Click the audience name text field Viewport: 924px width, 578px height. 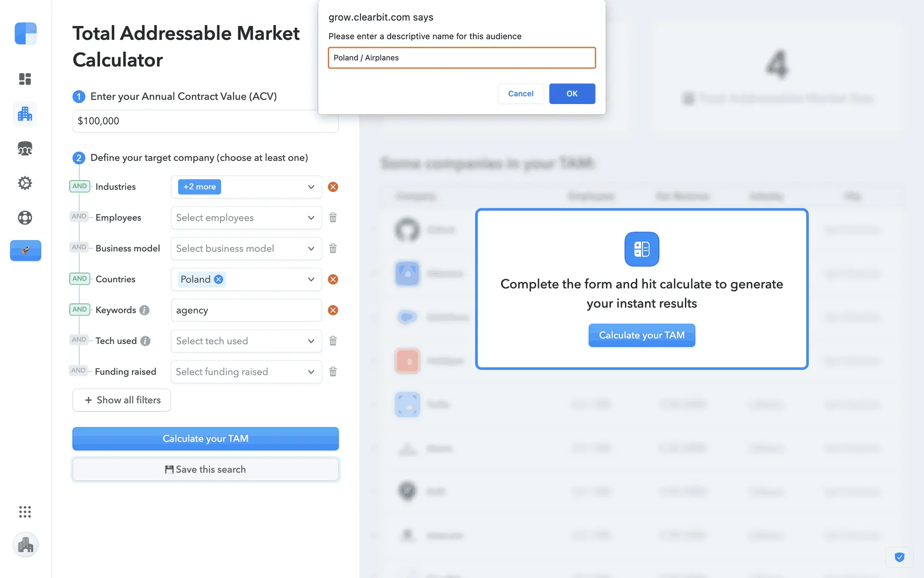coord(462,58)
